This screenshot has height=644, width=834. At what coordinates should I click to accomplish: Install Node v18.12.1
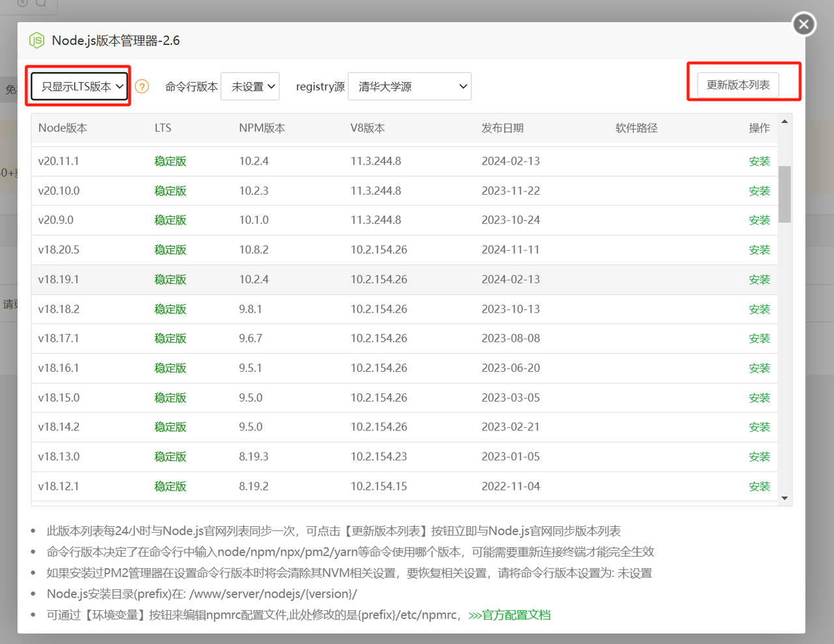click(759, 486)
